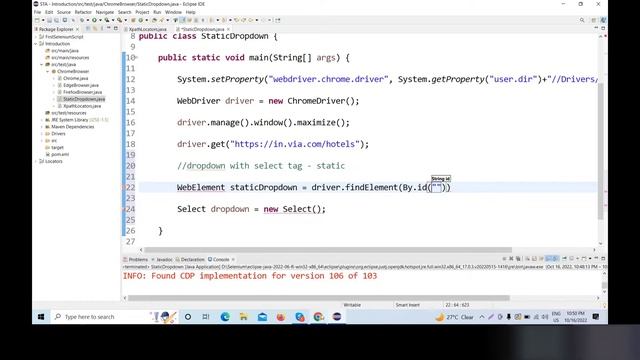
Task: Open Google Chrome from the taskbar
Action: (x=318, y=317)
